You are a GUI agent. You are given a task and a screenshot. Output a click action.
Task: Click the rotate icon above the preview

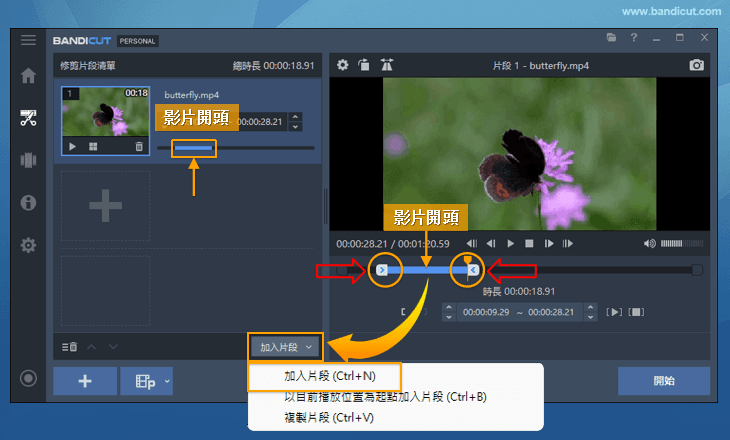tap(364, 65)
